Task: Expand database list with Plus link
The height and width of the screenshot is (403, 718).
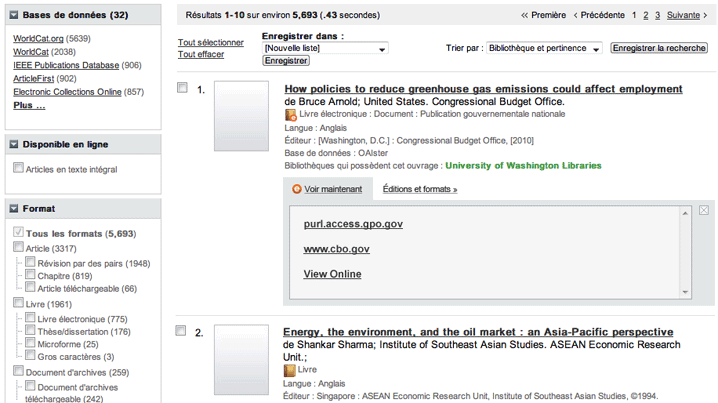Action: point(28,105)
